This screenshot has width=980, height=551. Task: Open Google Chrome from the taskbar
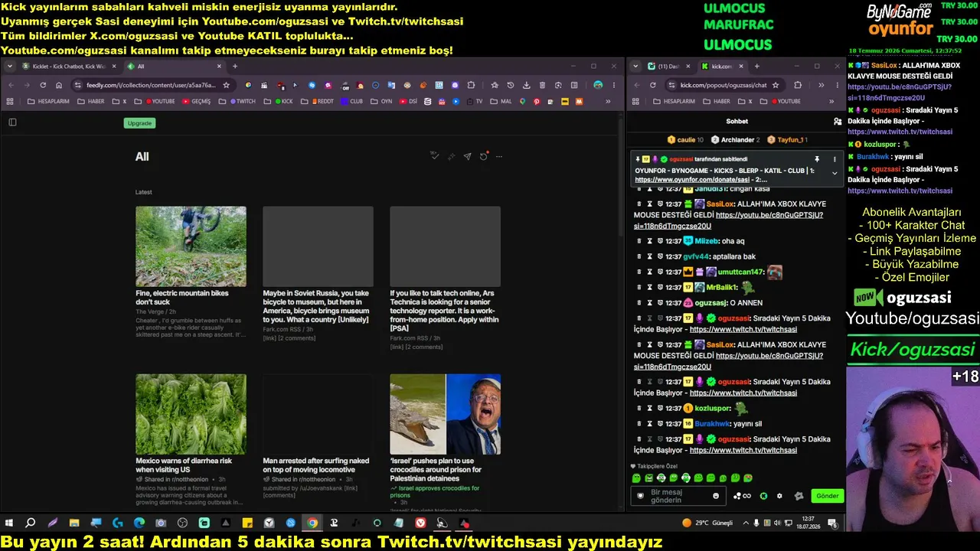[x=312, y=523]
